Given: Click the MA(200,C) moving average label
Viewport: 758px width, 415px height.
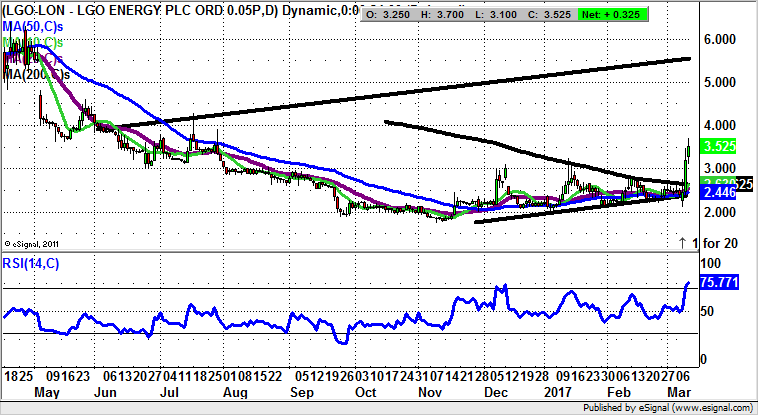Looking at the screenshot, I should (37, 75).
